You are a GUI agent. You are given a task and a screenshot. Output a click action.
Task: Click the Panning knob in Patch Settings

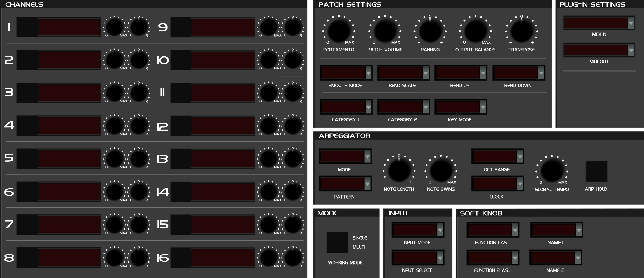pyautogui.click(x=430, y=31)
